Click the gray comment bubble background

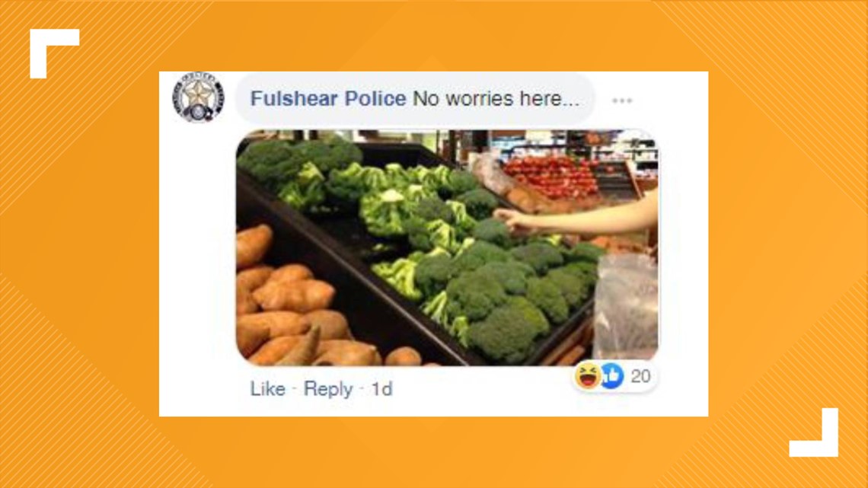pos(415,98)
